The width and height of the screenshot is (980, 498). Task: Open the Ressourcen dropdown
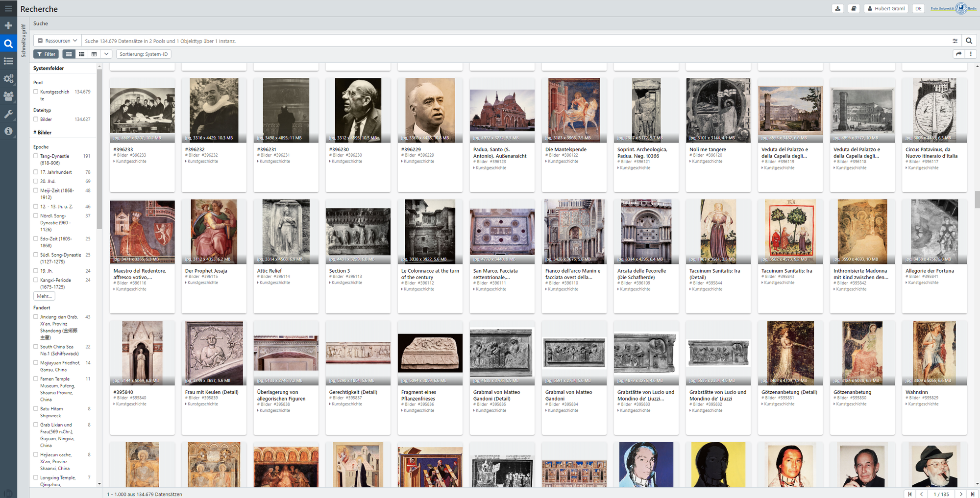click(57, 41)
